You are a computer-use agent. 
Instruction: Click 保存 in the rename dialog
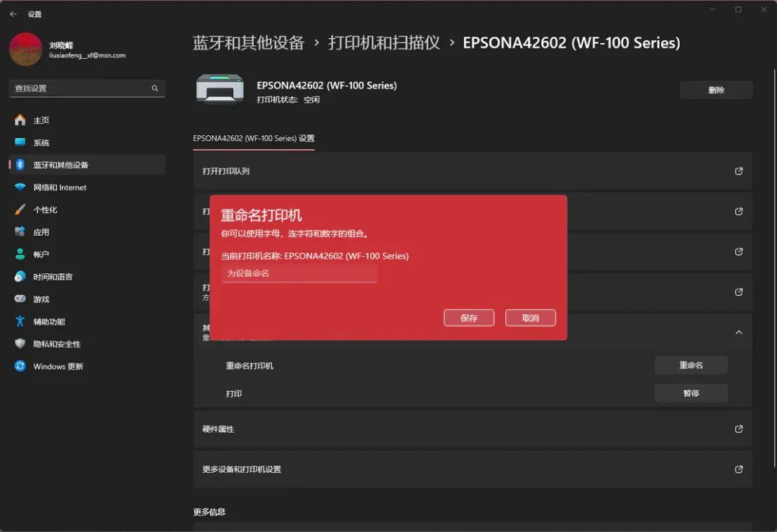tap(469, 318)
